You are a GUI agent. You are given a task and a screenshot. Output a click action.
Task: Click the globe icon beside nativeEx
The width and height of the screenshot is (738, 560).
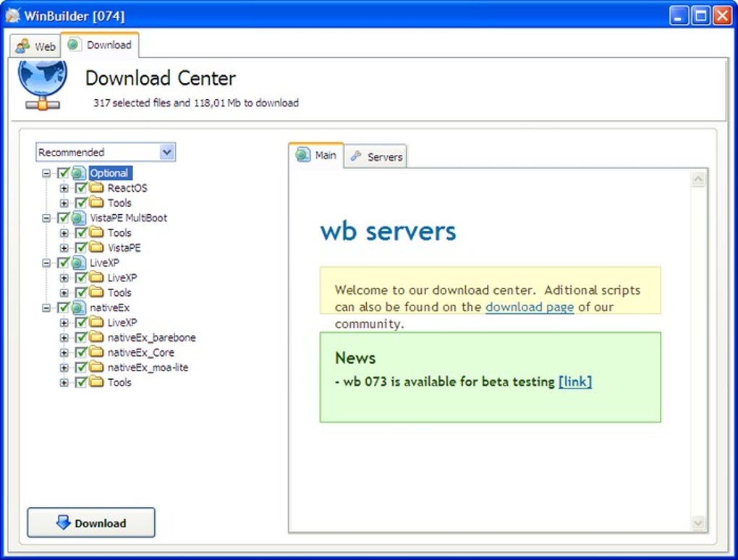79,307
